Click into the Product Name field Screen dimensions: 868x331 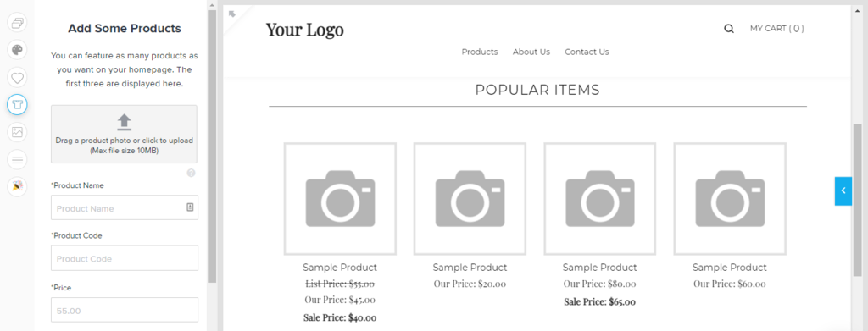click(124, 207)
